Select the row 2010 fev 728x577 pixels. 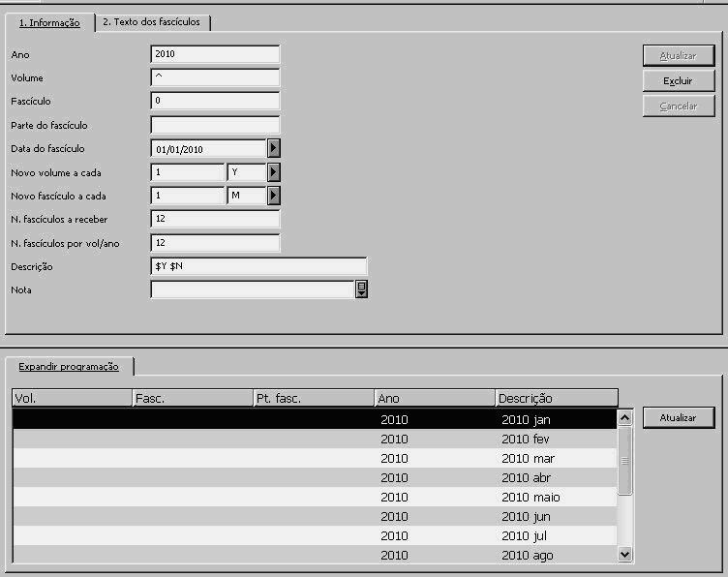[315, 439]
